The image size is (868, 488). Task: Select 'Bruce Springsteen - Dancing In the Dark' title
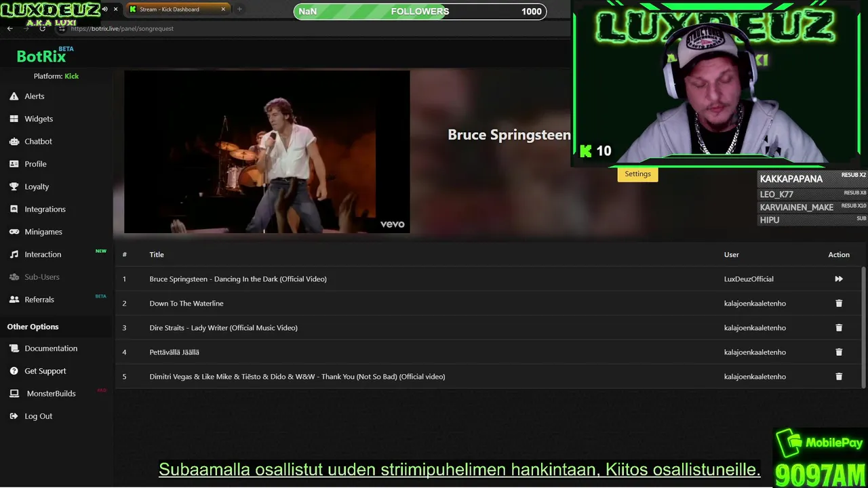(x=238, y=279)
